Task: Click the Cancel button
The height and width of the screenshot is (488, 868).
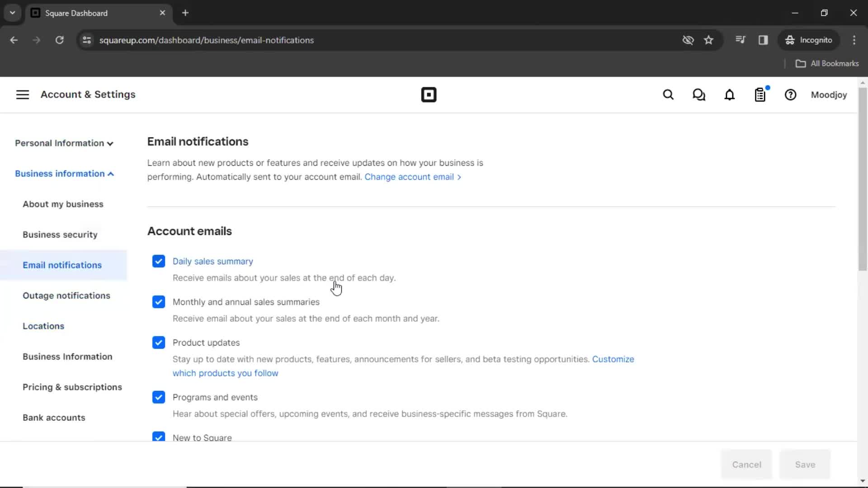Action: pyautogui.click(x=746, y=465)
